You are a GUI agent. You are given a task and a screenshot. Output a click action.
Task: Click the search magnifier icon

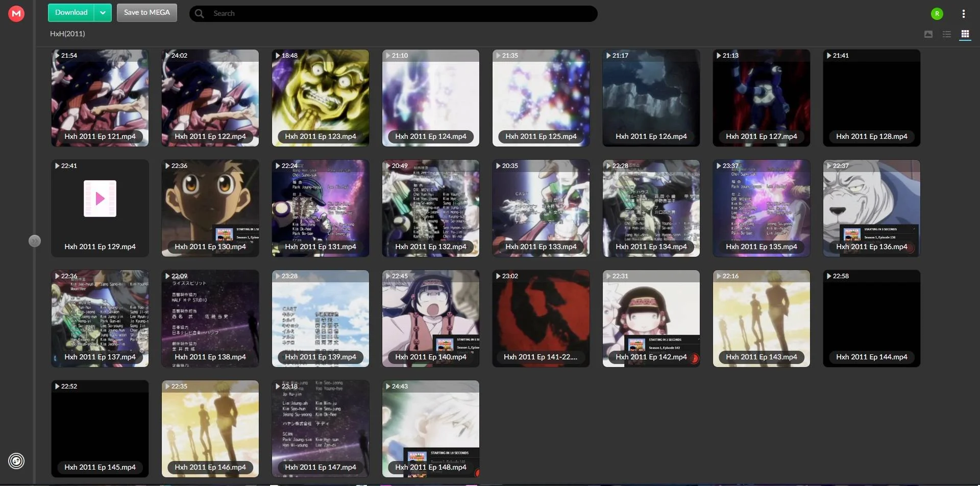(200, 14)
